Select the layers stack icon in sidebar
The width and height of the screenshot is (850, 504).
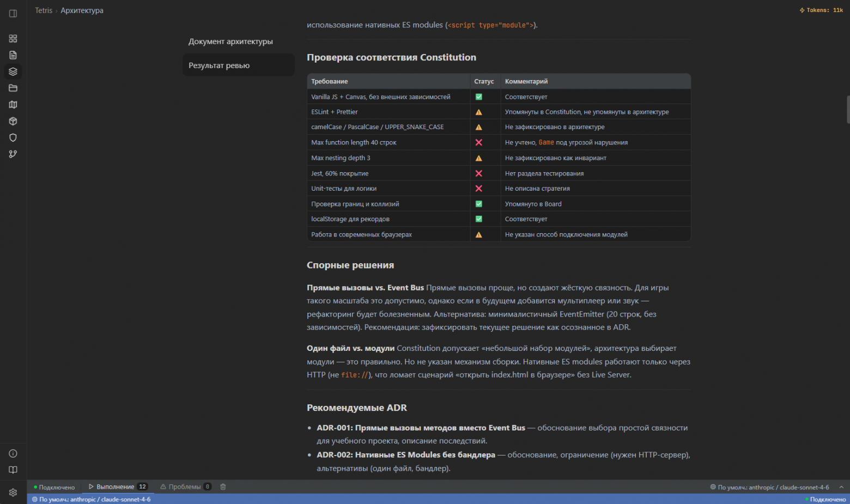13,71
